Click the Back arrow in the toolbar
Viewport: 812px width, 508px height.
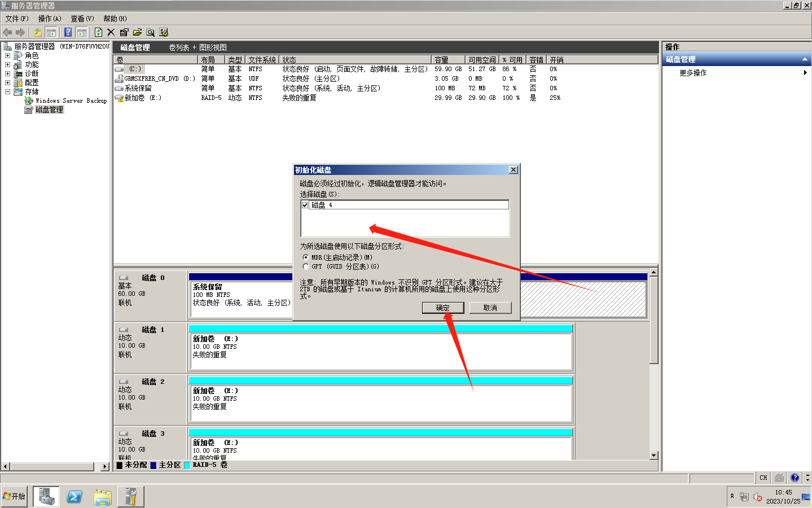pyautogui.click(x=7, y=32)
